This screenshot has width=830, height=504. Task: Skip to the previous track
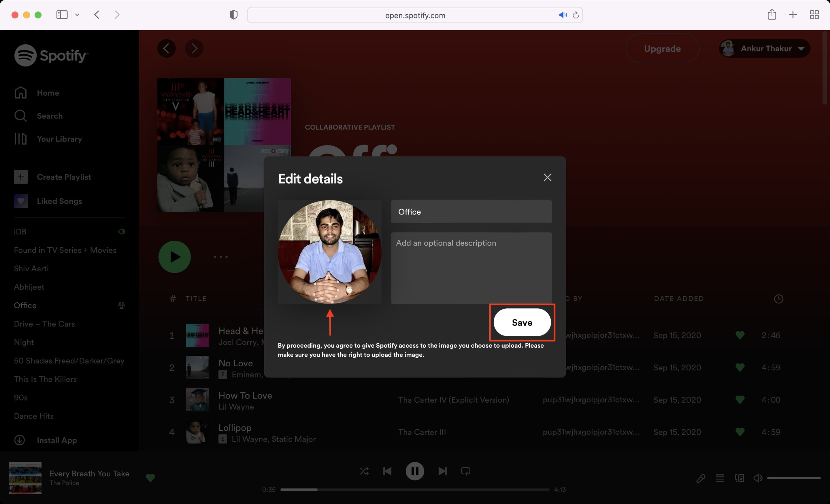387,471
